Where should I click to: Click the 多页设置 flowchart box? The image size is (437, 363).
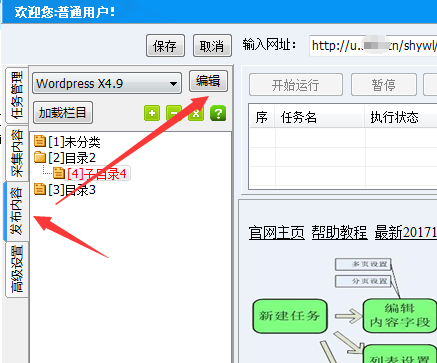pyautogui.click(x=363, y=264)
